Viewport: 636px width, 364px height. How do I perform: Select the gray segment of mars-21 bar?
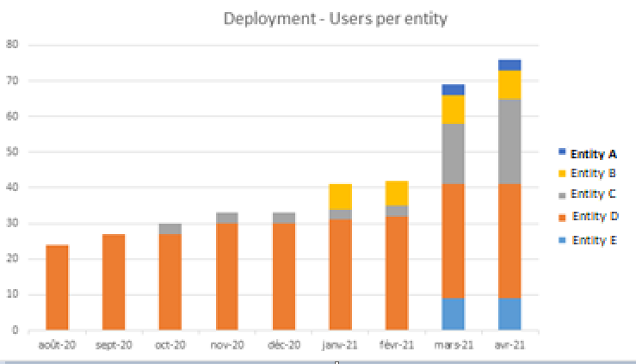(453, 154)
